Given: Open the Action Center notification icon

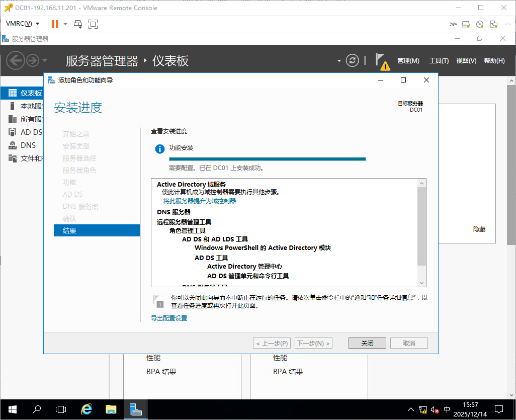Looking at the screenshot, I should [499, 409].
